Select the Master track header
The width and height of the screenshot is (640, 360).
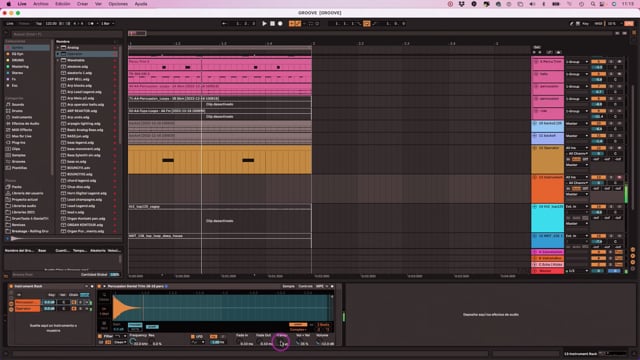[x=548, y=271]
